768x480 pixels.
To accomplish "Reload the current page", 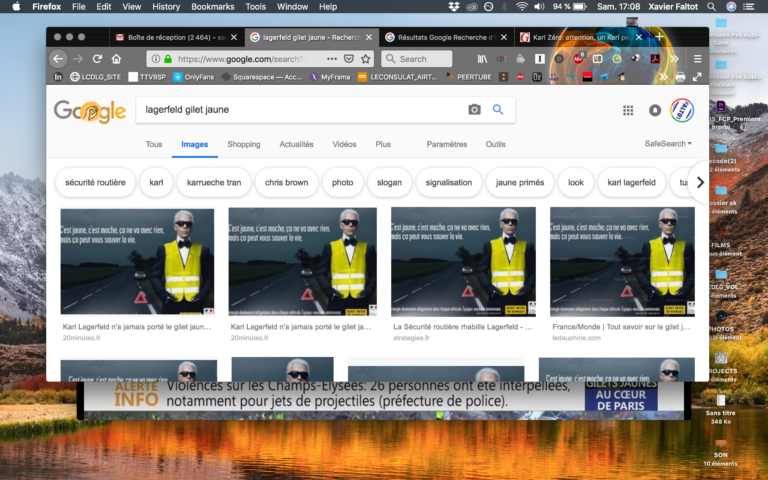I will (x=97, y=59).
